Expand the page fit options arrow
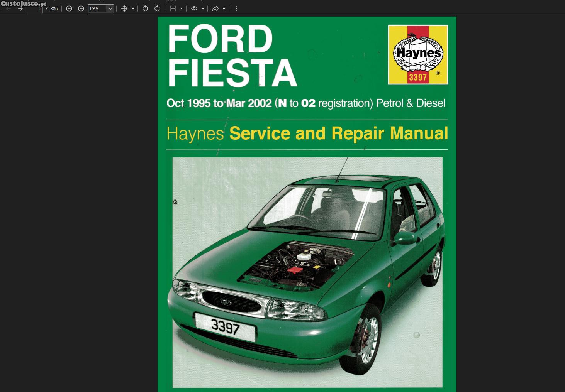The width and height of the screenshot is (565, 392). (182, 8)
